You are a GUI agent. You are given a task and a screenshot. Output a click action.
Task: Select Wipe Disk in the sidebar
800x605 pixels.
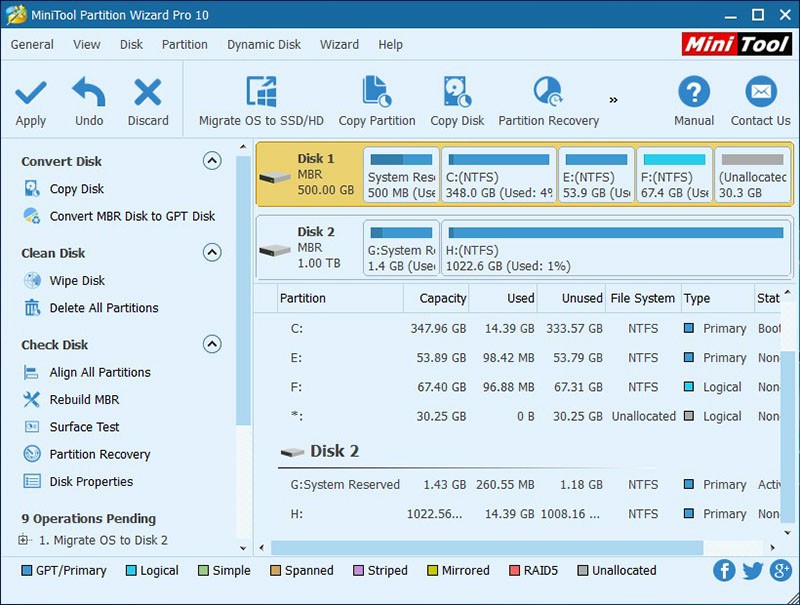[77, 281]
